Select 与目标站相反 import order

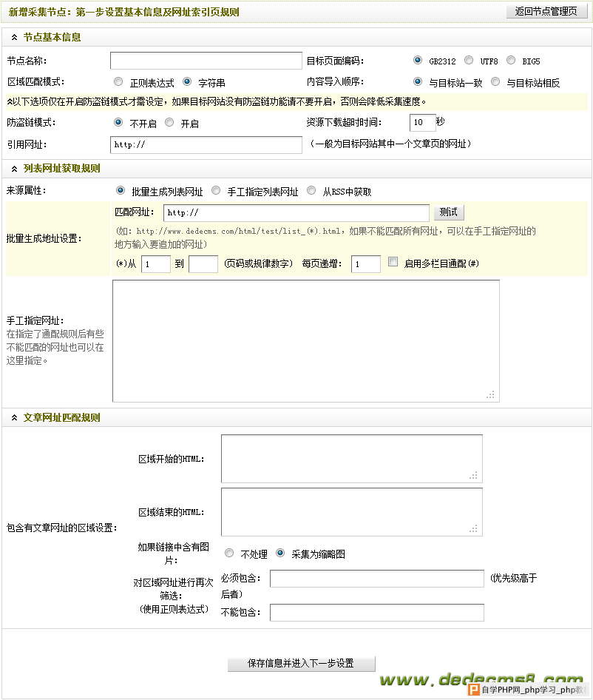495,82
